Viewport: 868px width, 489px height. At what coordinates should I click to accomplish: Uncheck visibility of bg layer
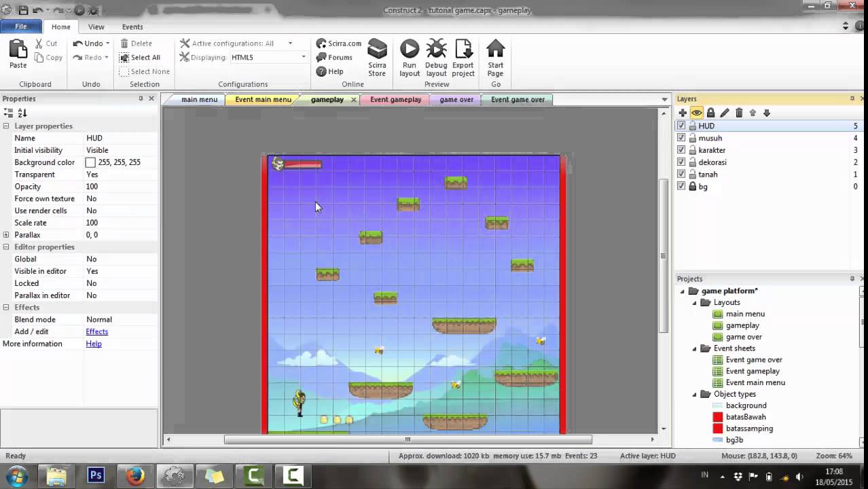(681, 187)
